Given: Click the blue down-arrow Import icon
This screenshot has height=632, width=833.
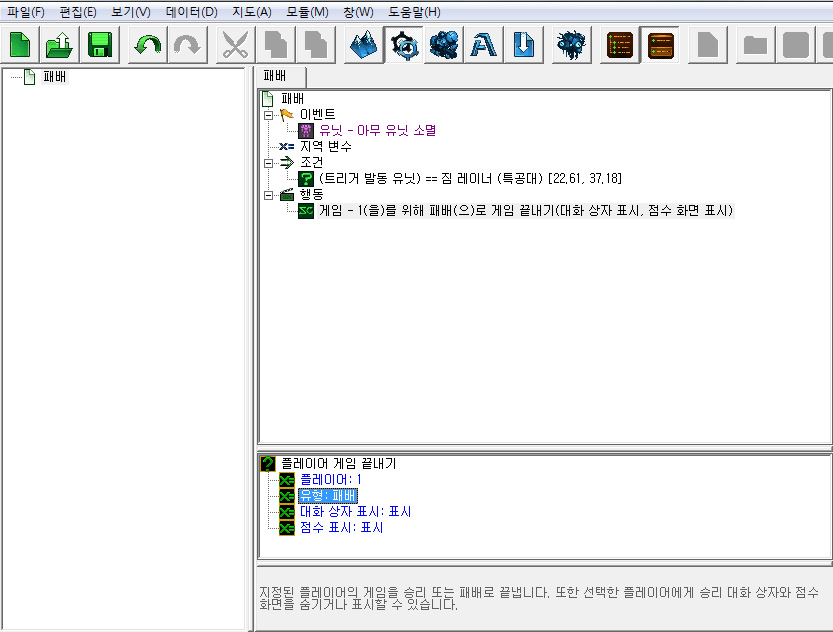Looking at the screenshot, I should click(523, 45).
